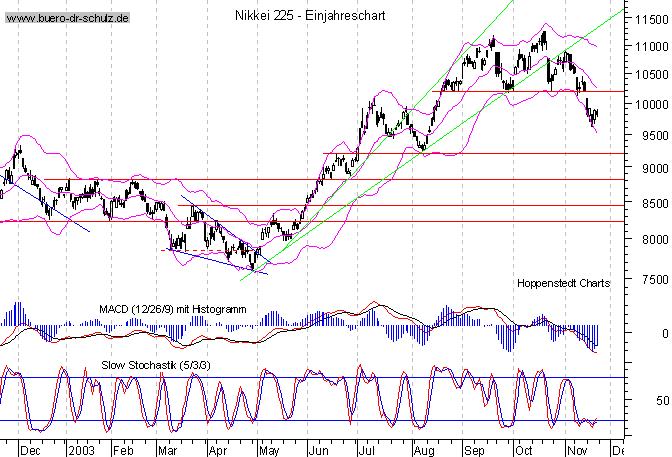Click the Nikkei 225 - Einjahreschart title
Screen dimensions: 672x457
click(300, 17)
